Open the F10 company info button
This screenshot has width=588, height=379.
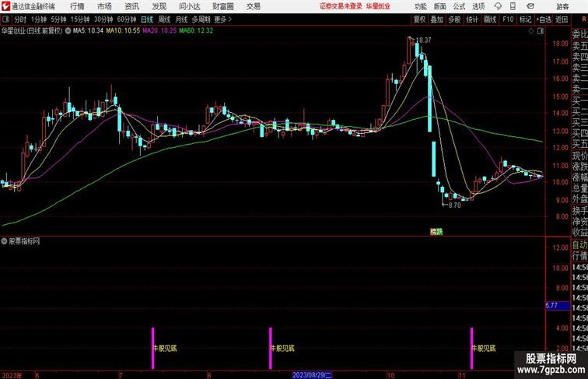click(508, 19)
